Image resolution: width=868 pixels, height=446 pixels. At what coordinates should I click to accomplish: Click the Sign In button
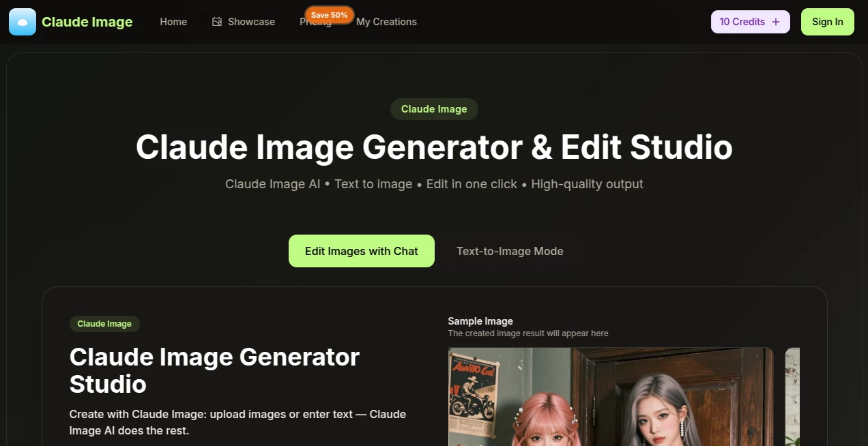(827, 21)
